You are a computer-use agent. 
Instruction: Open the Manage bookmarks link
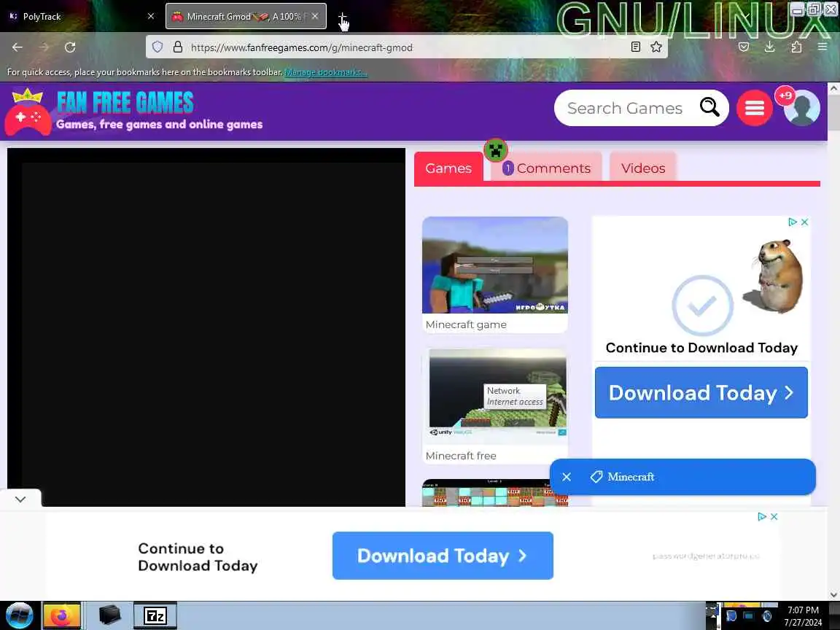coord(326,72)
